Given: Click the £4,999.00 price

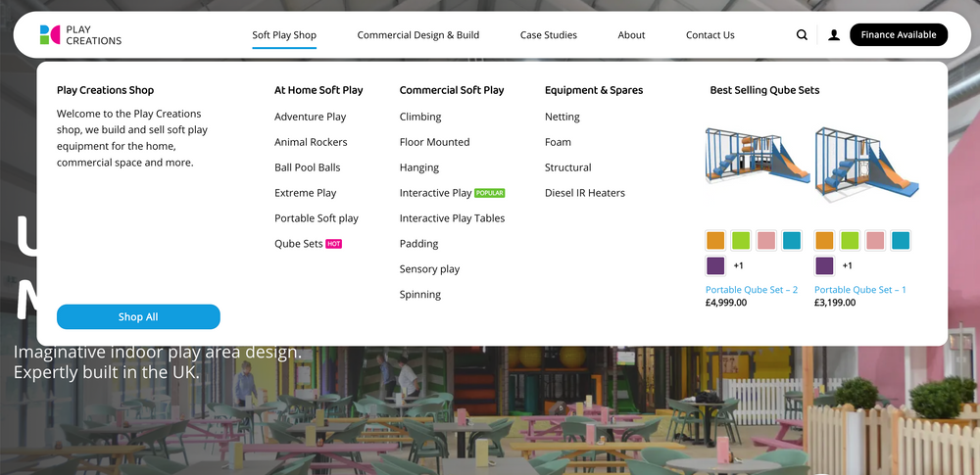Looking at the screenshot, I should [x=726, y=303].
